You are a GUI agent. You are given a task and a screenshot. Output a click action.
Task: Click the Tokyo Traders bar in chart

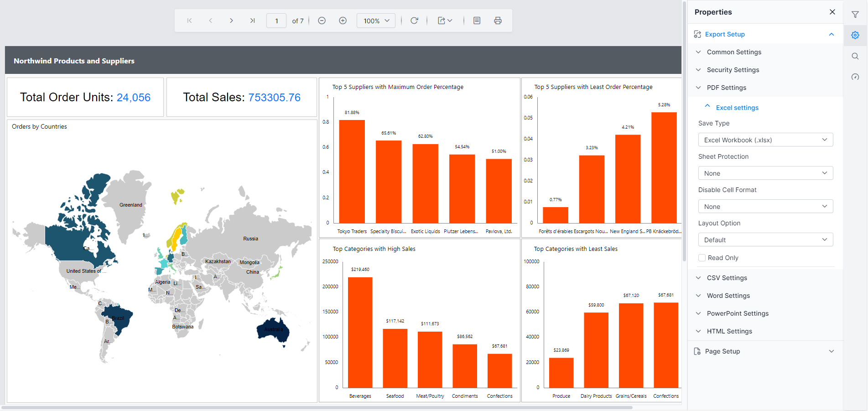352,172
